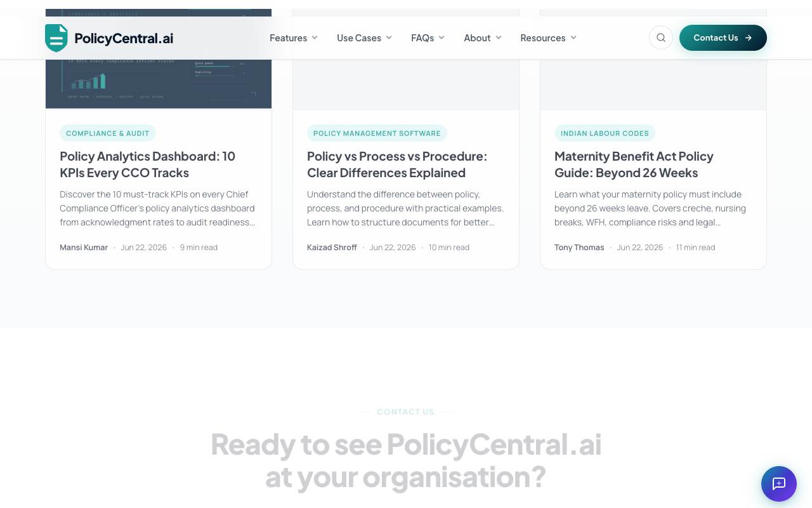Screen dimensions: 812x508
Task: Click author name Kaizad Shroff
Action: (x=332, y=248)
